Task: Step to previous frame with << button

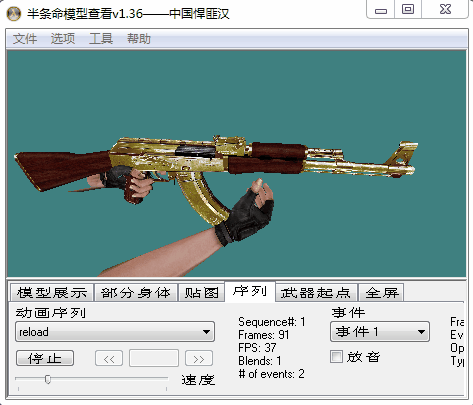Action: (109, 358)
